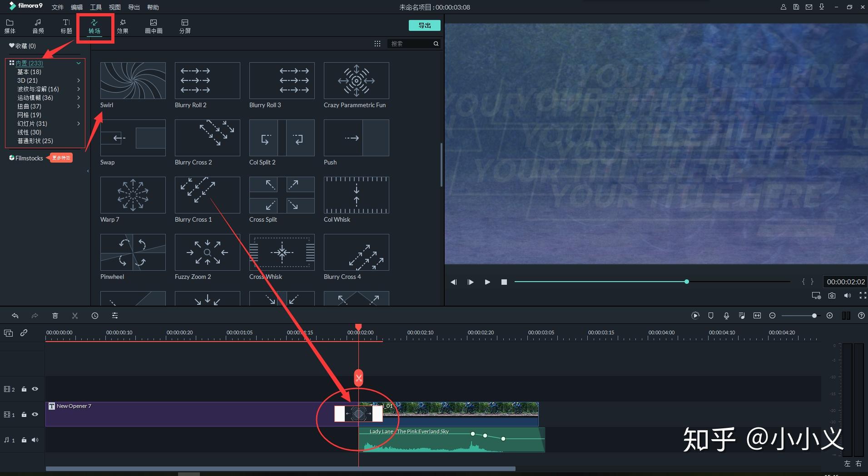868x476 pixels.
Task: Click the render preview icon
Action: [695, 315]
